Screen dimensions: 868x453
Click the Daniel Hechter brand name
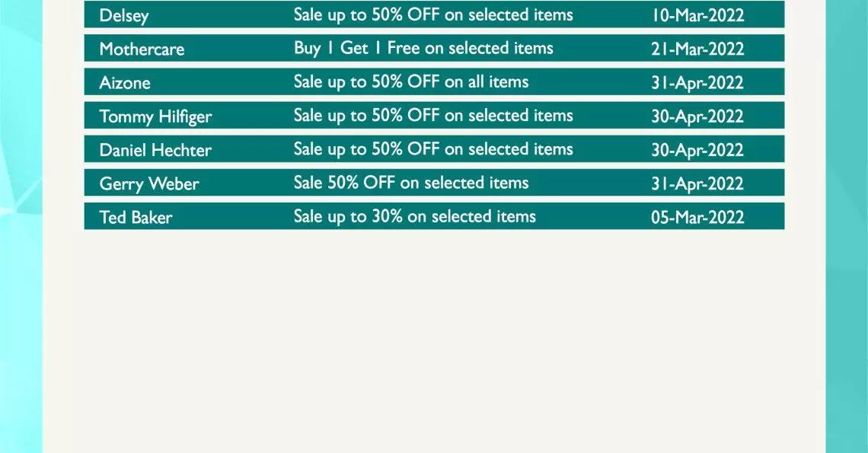155,150
